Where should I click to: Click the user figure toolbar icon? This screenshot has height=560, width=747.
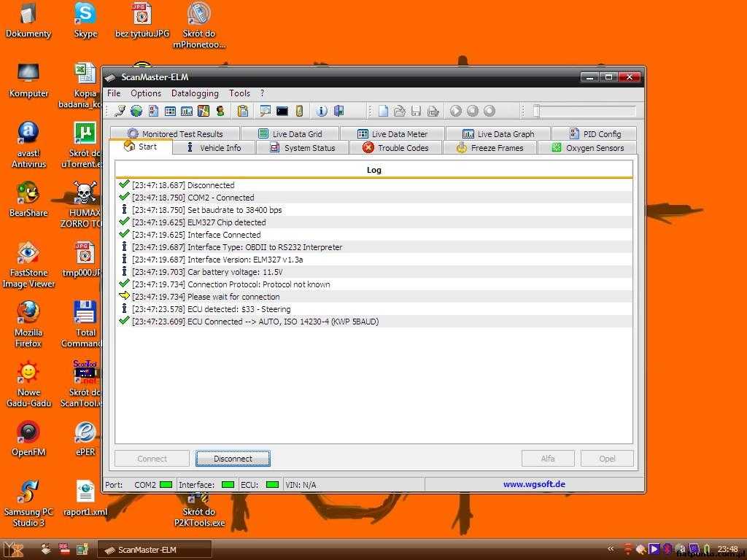pos(220,111)
